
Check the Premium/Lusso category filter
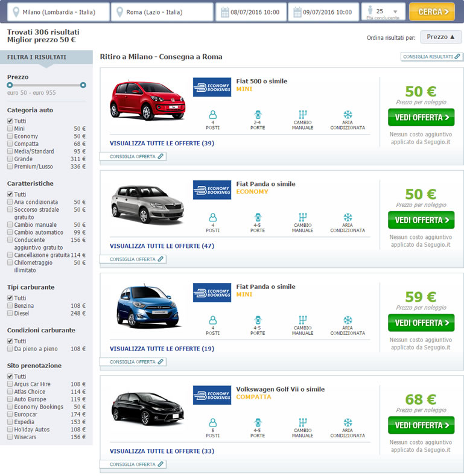click(10, 167)
